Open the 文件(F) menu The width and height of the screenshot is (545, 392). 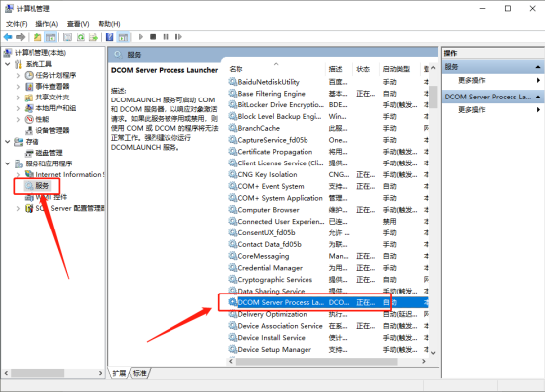click(x=17, y=24)
